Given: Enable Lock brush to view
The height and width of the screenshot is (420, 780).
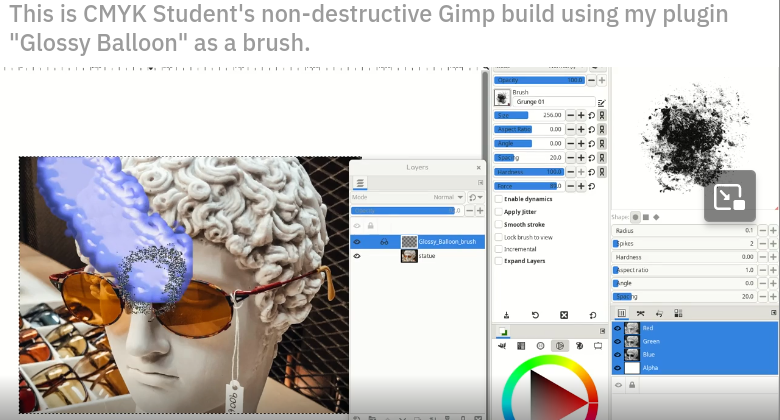Looking at the screenshot, I should point(498,237).
